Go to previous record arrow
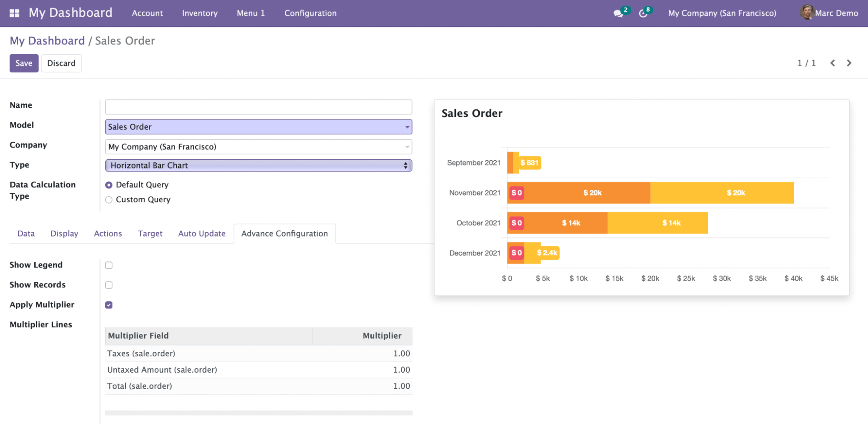868x436 pixels. pos(832,63)
